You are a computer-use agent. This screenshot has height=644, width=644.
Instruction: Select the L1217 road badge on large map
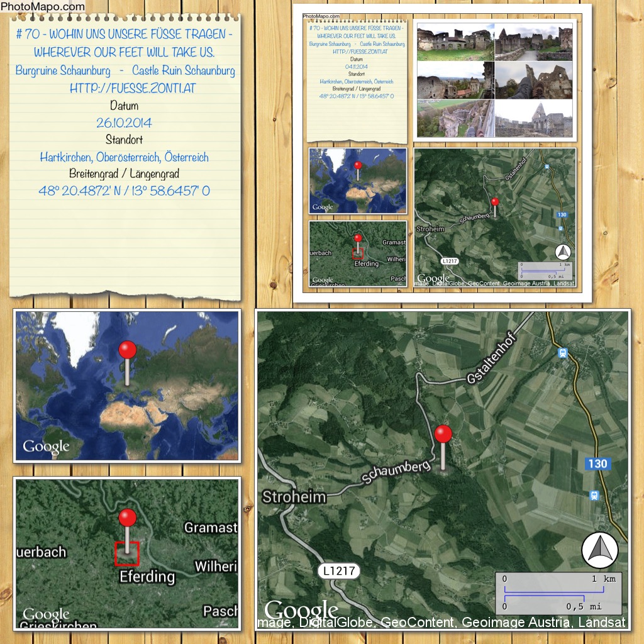coord(338,571)
